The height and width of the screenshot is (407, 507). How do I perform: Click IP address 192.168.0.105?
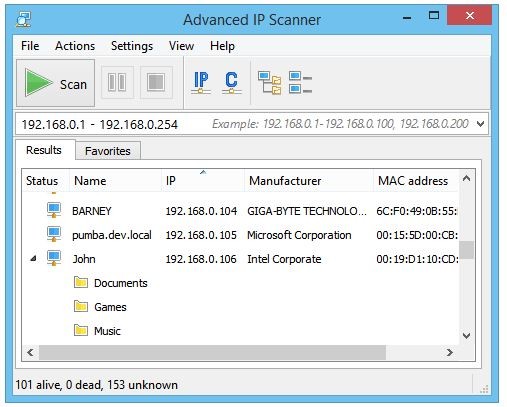(x=201, y=235)
